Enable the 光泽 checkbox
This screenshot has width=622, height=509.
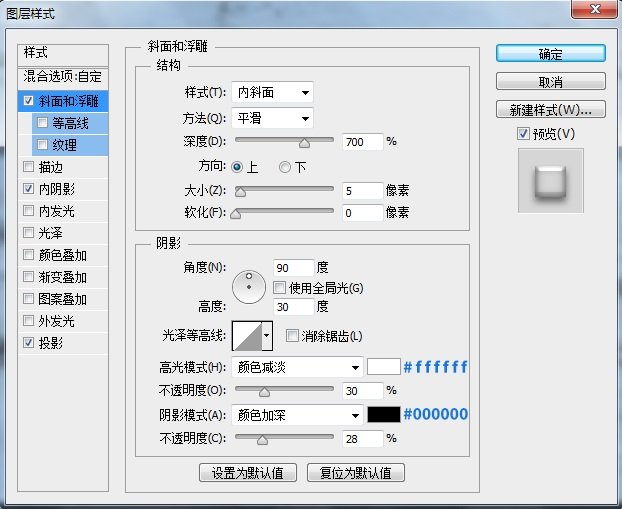29,232
